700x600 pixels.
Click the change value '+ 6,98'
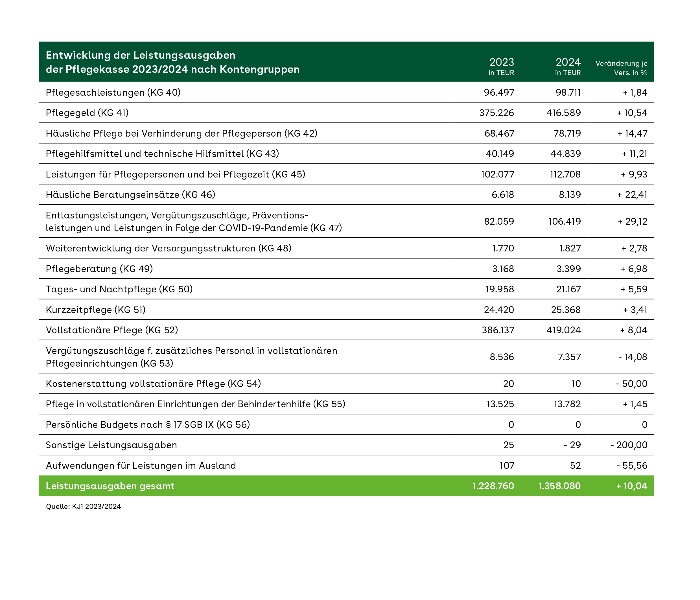pos(634,269)
